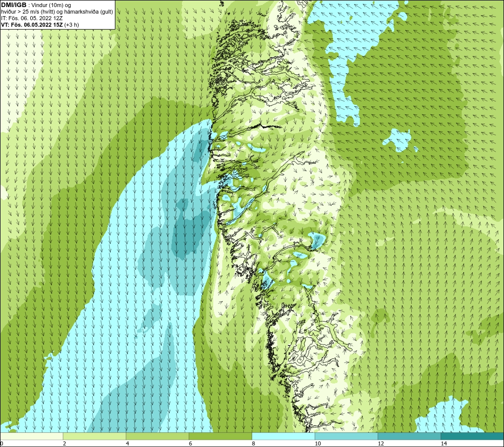Click the legend scale label 12

tap(381, 443)
